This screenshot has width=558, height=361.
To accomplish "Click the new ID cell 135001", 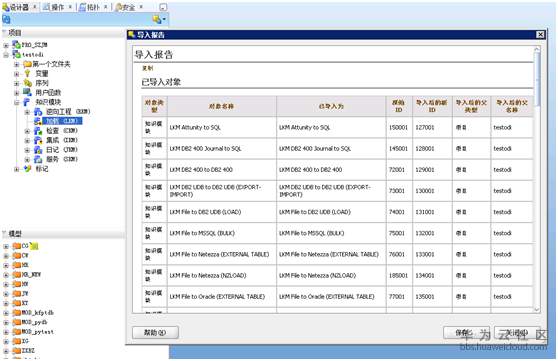I will 425,297.
